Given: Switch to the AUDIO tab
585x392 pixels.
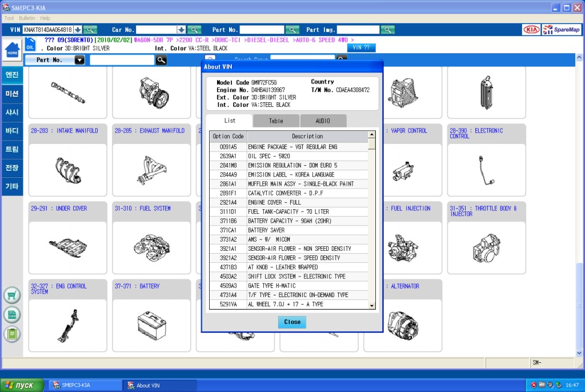Looking at the screenshot, I should (x=323, y=121).
